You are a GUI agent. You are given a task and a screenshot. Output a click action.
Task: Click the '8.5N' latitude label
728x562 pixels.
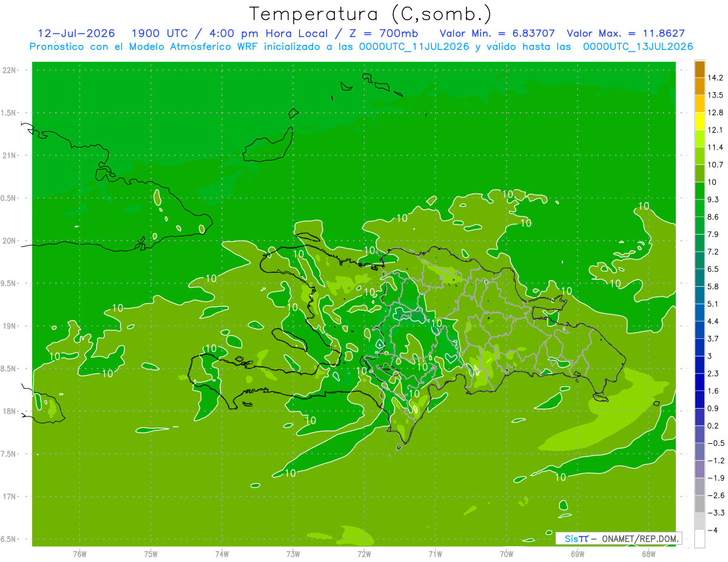click(9, 369)
